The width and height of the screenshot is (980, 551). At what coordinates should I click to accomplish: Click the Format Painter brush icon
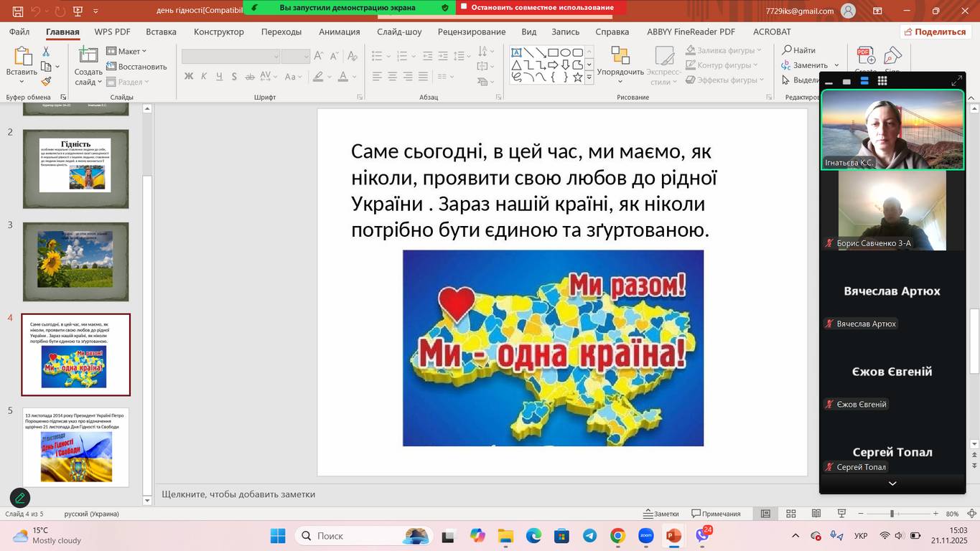[x=46, y=82]
